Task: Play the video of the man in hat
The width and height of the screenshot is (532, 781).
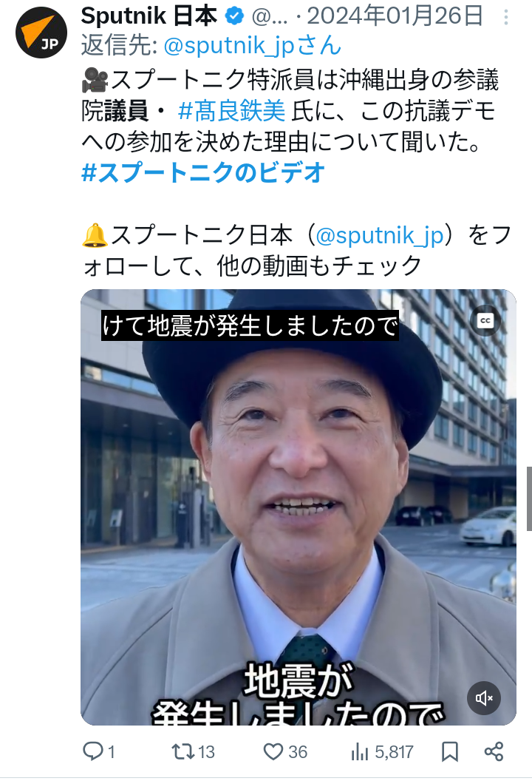Action: (x=298, y=507)
